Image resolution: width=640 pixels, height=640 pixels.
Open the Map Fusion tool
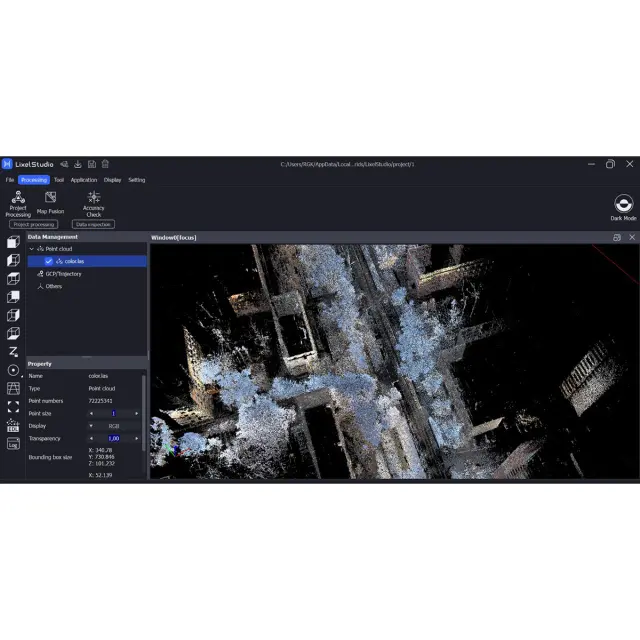50,198
